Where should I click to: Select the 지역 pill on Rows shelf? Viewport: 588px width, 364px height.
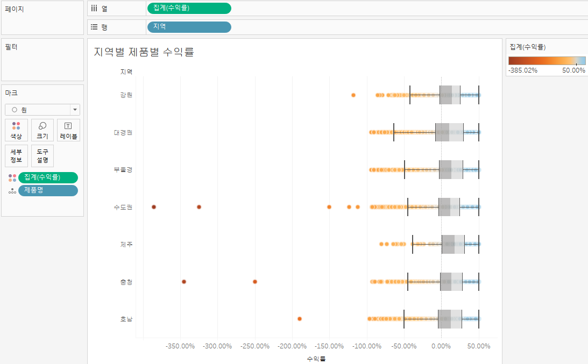point(189,27)
